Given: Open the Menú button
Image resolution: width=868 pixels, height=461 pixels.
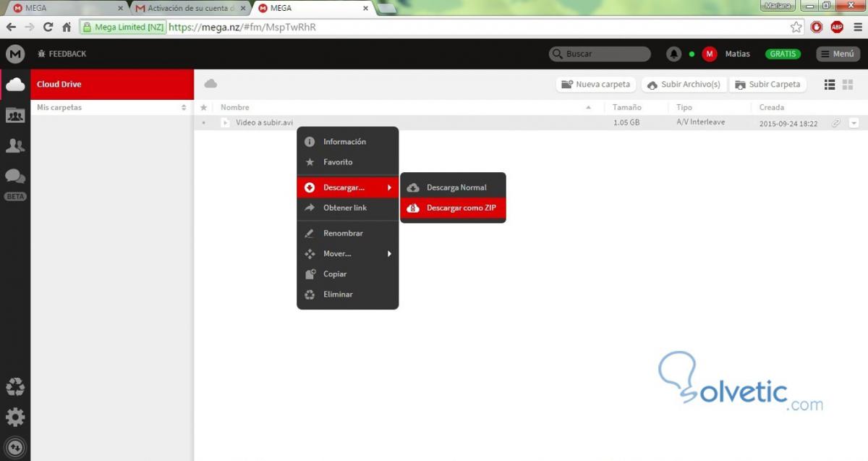Looking at the screenshot, I should pos(838,54).
